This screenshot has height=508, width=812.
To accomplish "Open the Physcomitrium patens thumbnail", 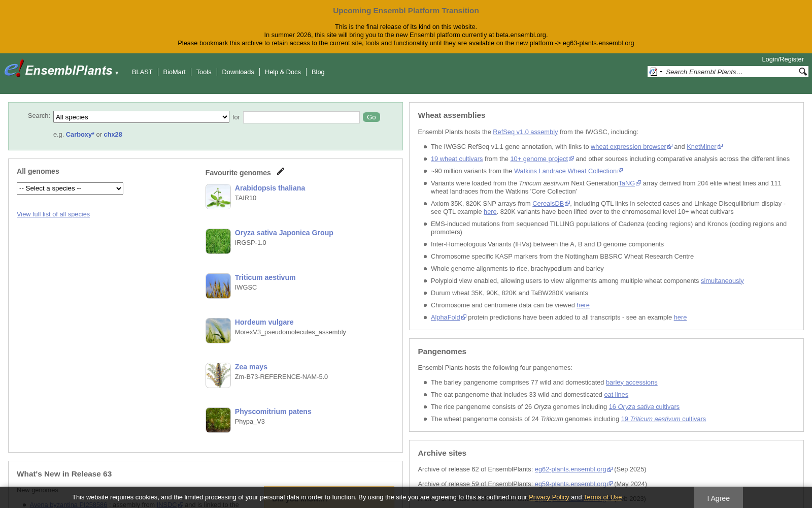I will [218, 420].
